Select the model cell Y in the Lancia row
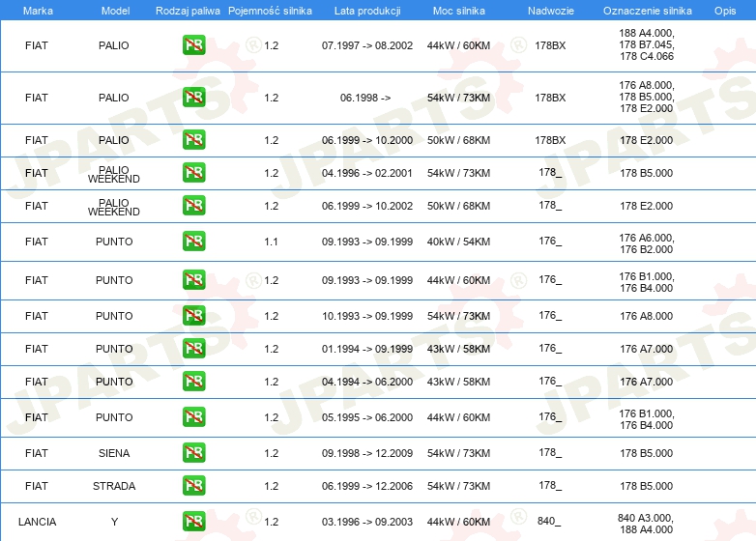 click(x=114, y=522)
